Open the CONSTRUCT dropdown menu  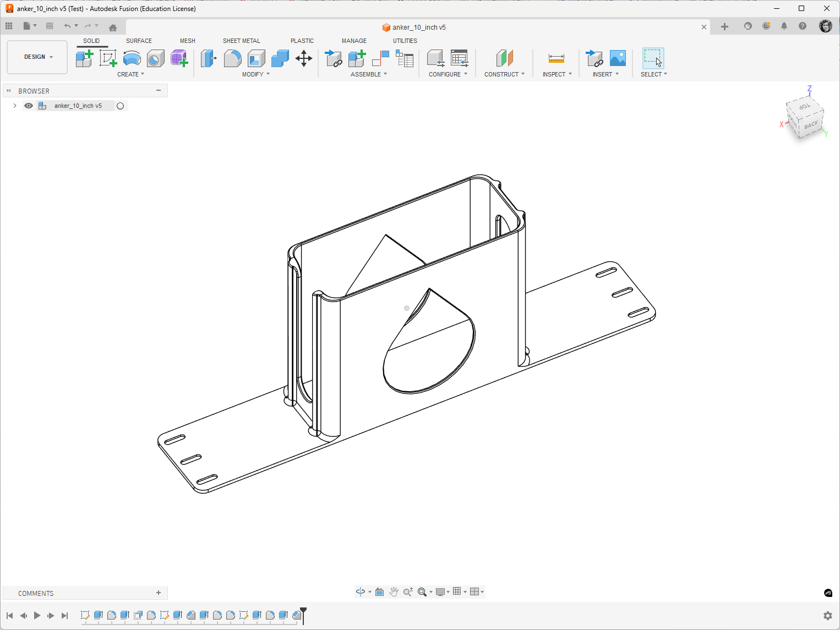click(504, 74)
